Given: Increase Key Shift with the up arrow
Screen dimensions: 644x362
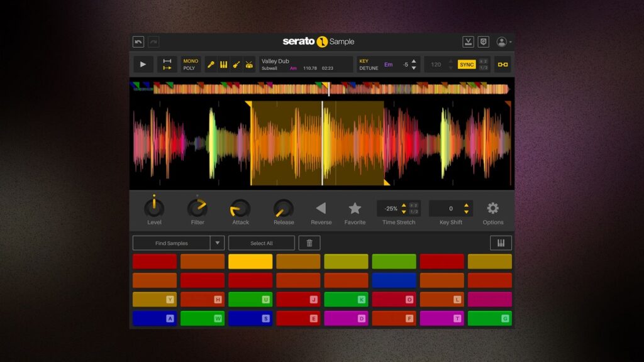Looking at the screenshot, I should pos(467,204).
